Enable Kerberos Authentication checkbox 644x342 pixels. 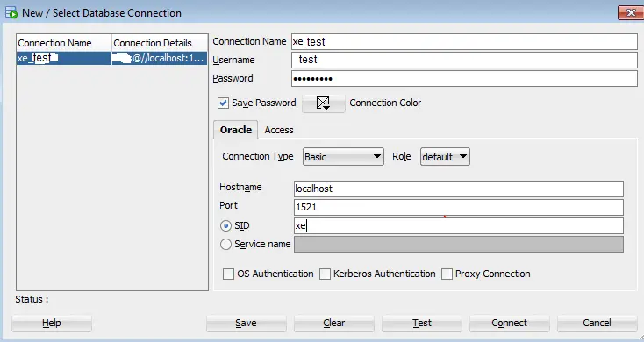click(x=325, y=274)
